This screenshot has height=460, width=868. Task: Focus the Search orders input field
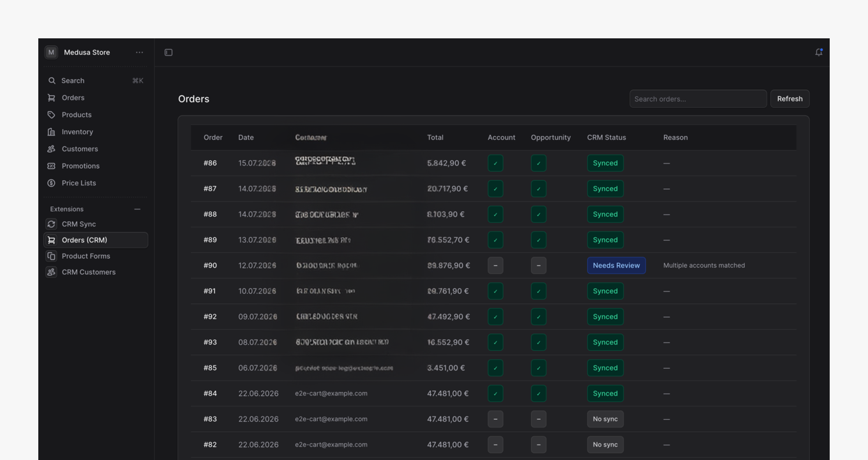[698, 99]
